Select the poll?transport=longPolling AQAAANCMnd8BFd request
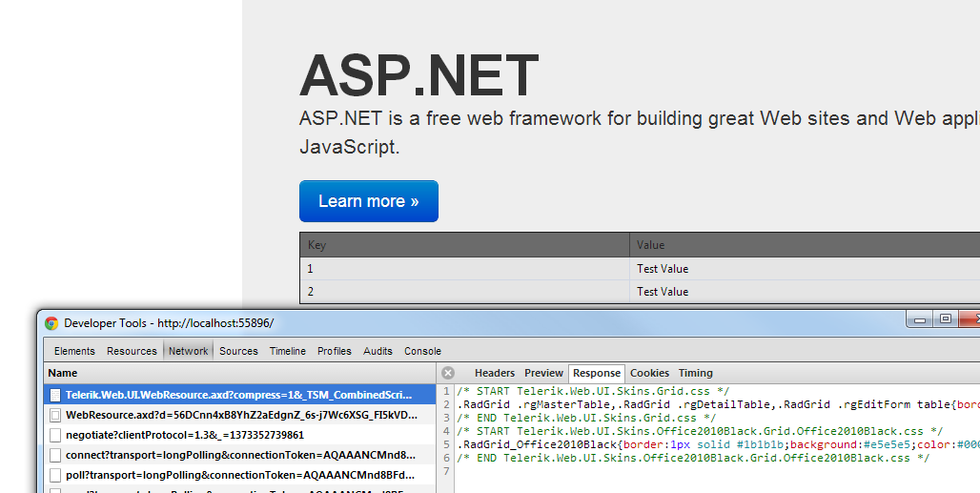Image resolution: width=980 pixels, height=493 pixels. coord(240,475)
